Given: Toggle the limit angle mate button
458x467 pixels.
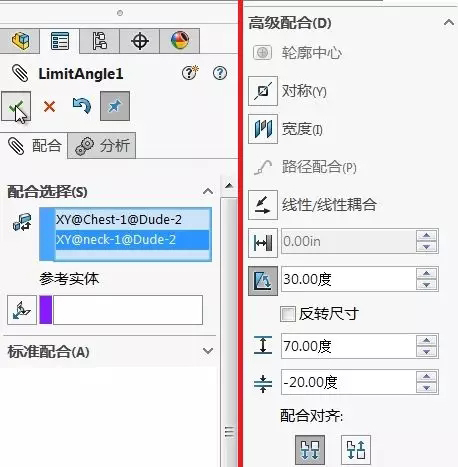Looking at the screenshot, I should (263, 281).
